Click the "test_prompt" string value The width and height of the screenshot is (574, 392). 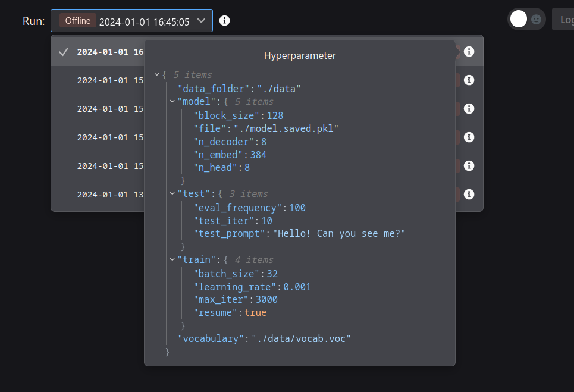click(x=339, y=234)
